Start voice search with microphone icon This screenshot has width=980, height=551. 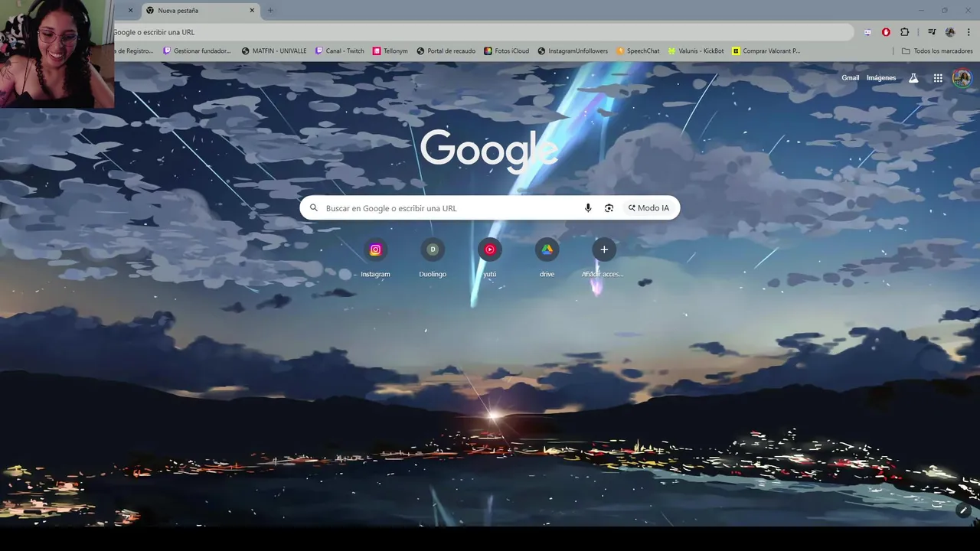pyautogui.click(x=588, y=208)
